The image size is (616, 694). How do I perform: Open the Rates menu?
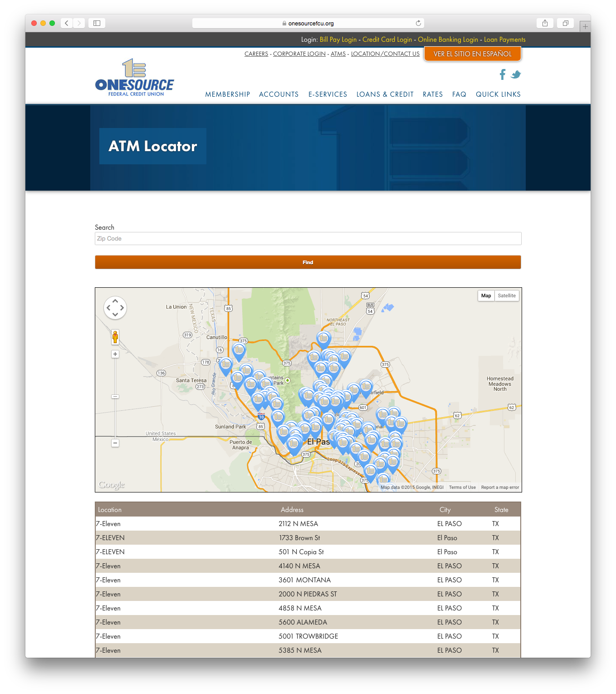(433, 94)
